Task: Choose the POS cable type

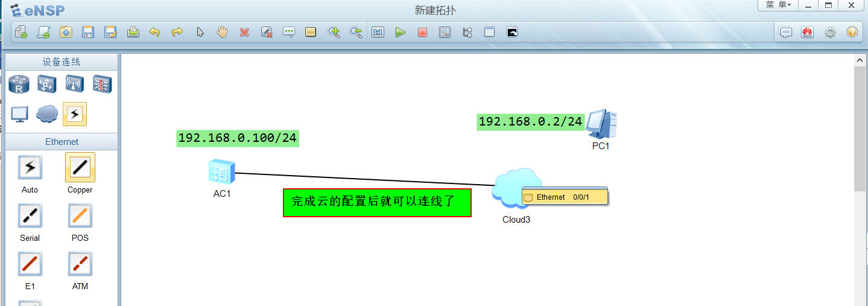Action: point(80,215)
